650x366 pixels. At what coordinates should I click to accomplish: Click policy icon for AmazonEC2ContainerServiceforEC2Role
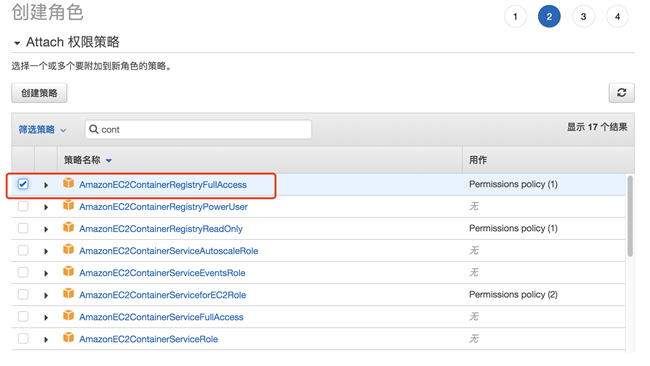coord(68,293)
